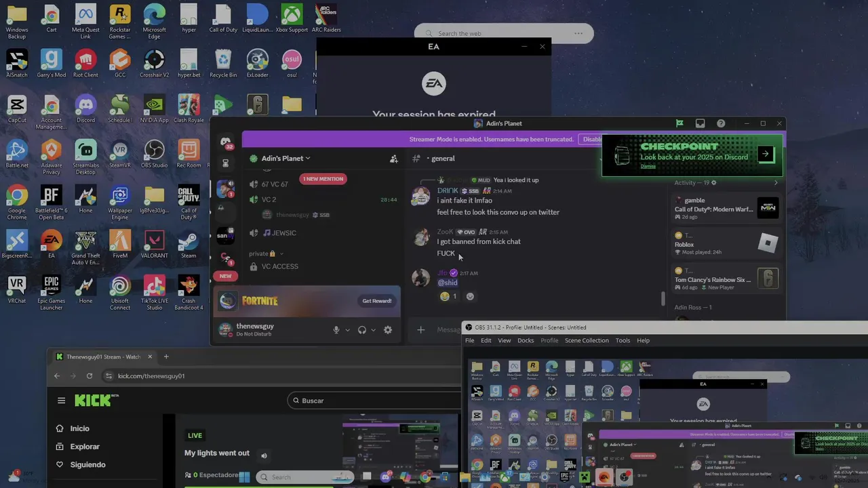The height and width of the screenshot is (488, 868).
Task: Open the OBS Help menu
Action: [643, 340]
